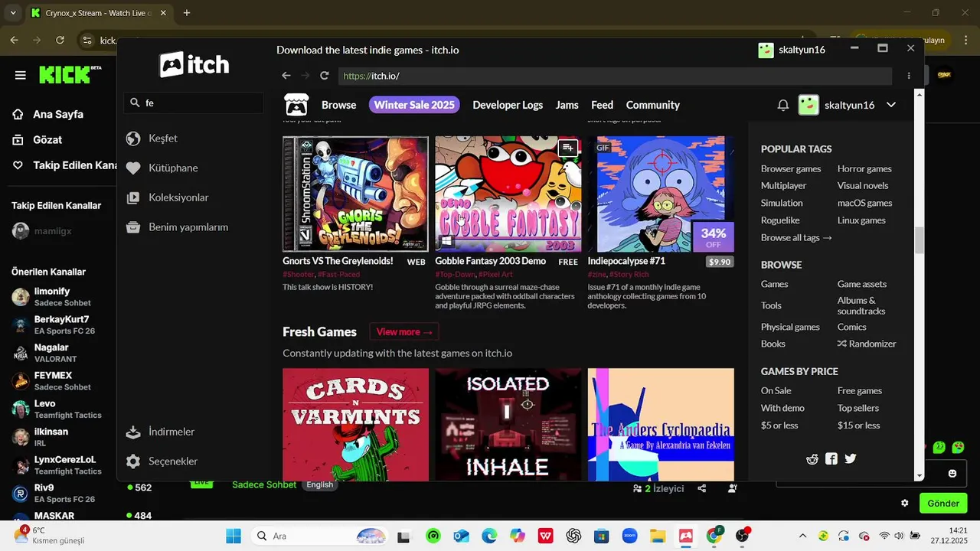Click the search icon in itch sidebar
Screen dimensions: 980x551
135,103
